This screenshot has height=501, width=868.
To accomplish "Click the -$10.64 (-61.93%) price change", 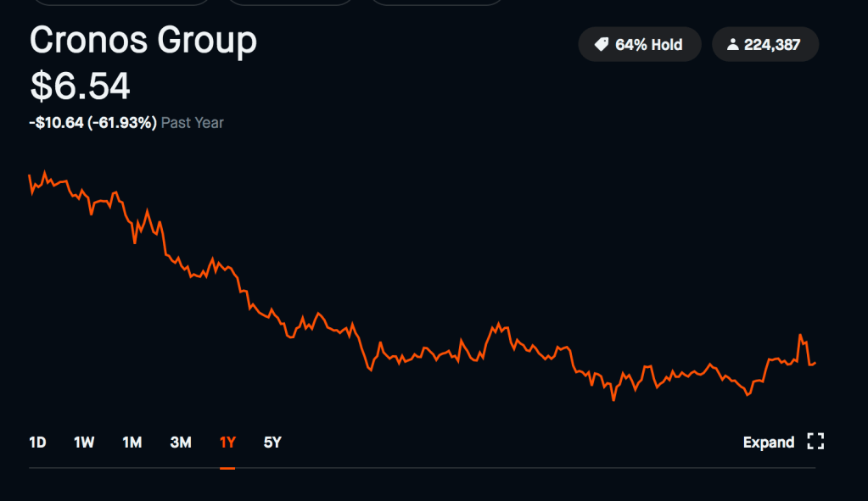I will (92, 123).
